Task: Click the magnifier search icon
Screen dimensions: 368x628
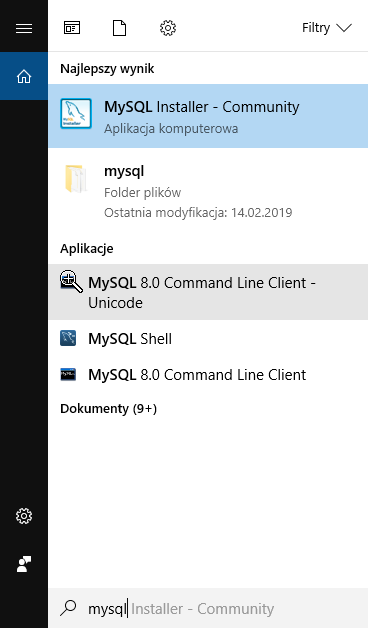Action: coord(68,608)
